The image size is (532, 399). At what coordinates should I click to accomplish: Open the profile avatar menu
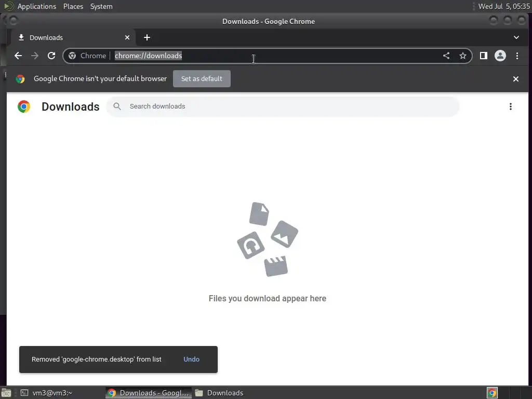500,56
